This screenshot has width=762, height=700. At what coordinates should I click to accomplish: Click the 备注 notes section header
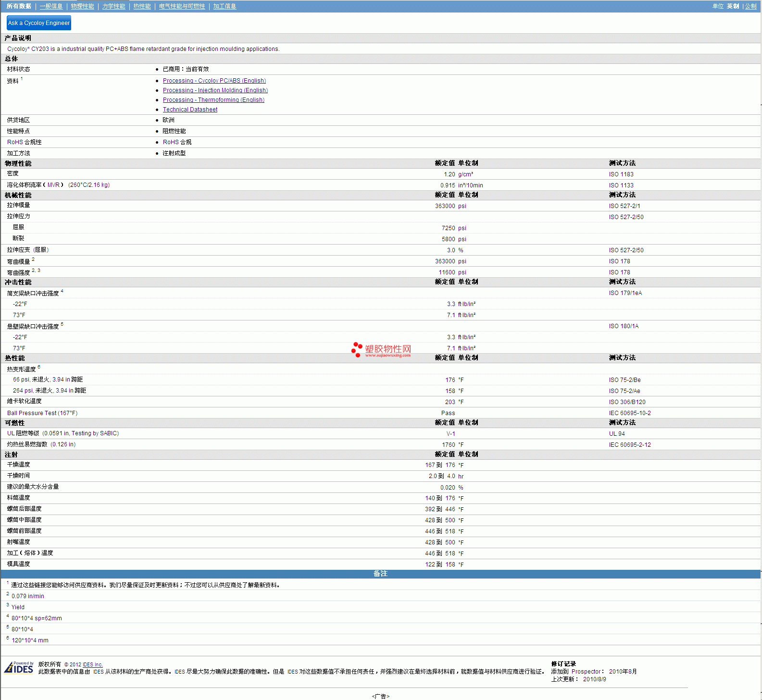click(380, 574)
